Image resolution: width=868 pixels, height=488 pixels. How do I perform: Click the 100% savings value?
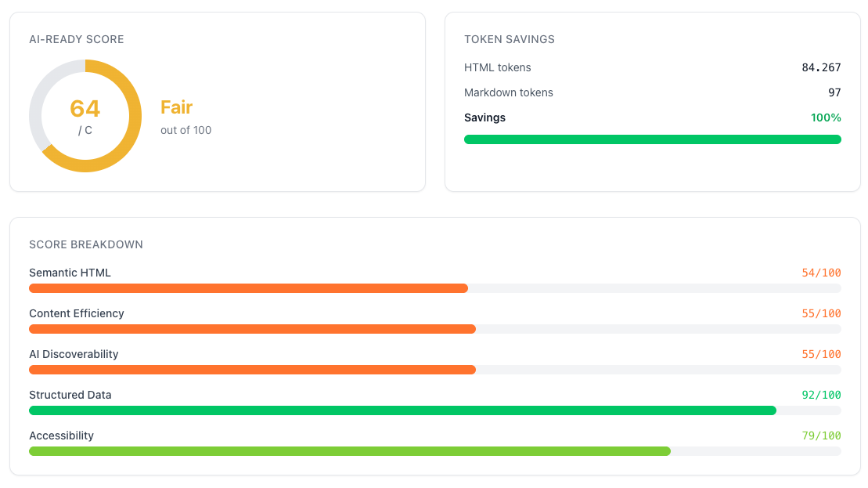[x=826, y=117]
